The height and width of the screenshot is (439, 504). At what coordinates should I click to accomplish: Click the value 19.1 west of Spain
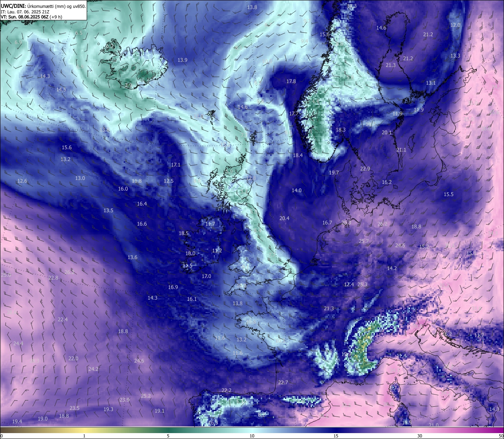pos(159,411)
